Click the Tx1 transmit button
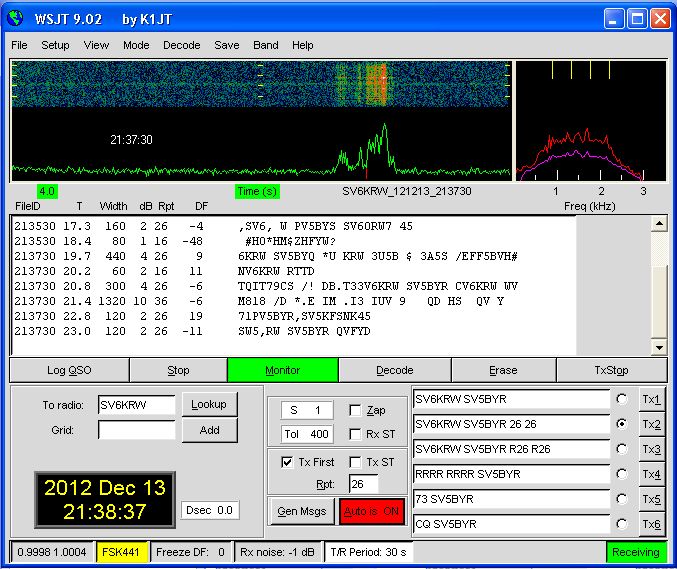The height and width of the screenshot is (569, 677). point(652,399)
